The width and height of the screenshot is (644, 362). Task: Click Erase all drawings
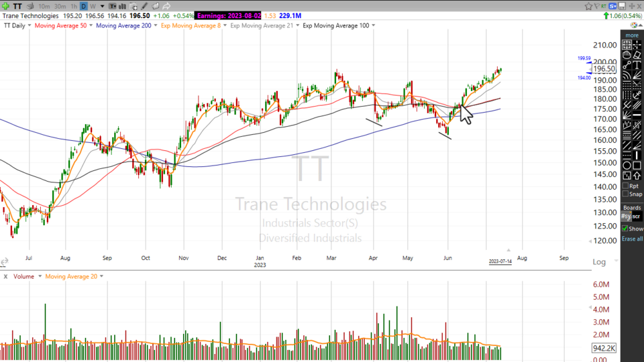tap(632, 239)
